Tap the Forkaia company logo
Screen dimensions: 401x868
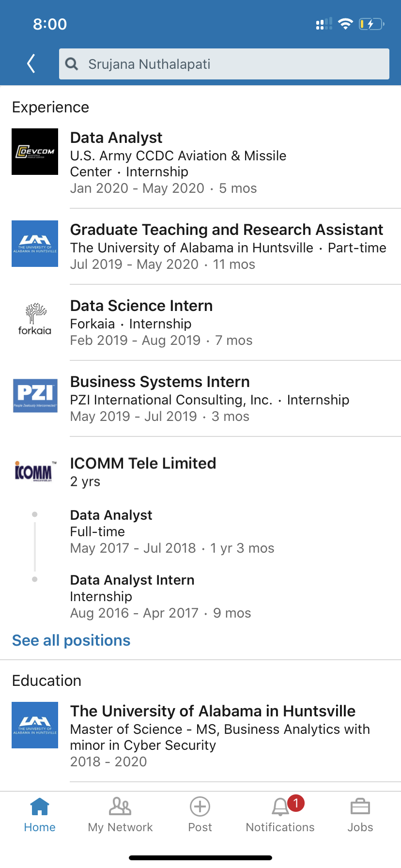coord(35,319)
